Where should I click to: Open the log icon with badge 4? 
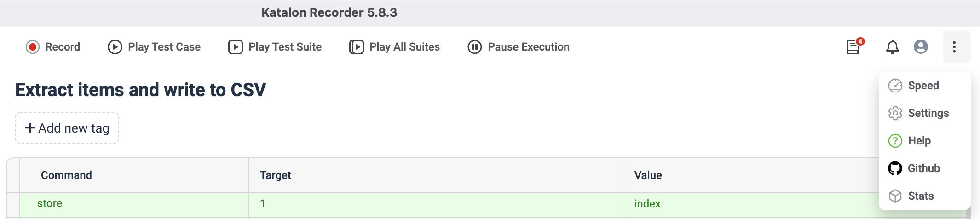coord(854,47)
